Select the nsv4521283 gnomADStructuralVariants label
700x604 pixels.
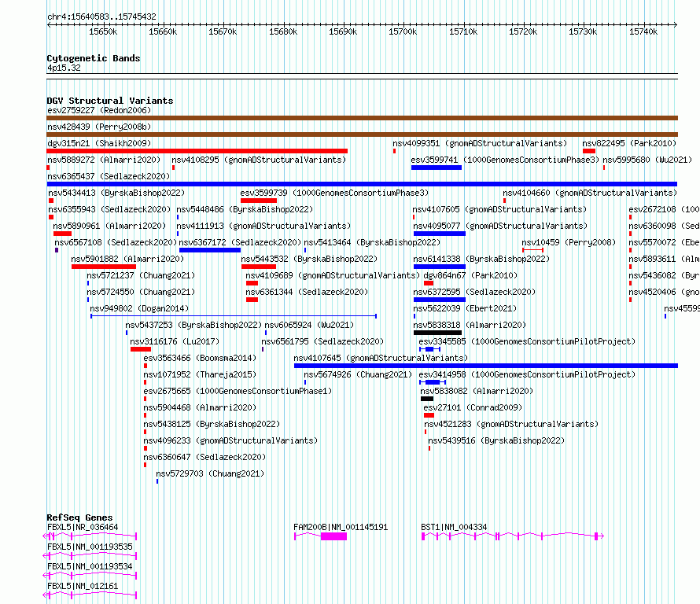tap(511, 424)
